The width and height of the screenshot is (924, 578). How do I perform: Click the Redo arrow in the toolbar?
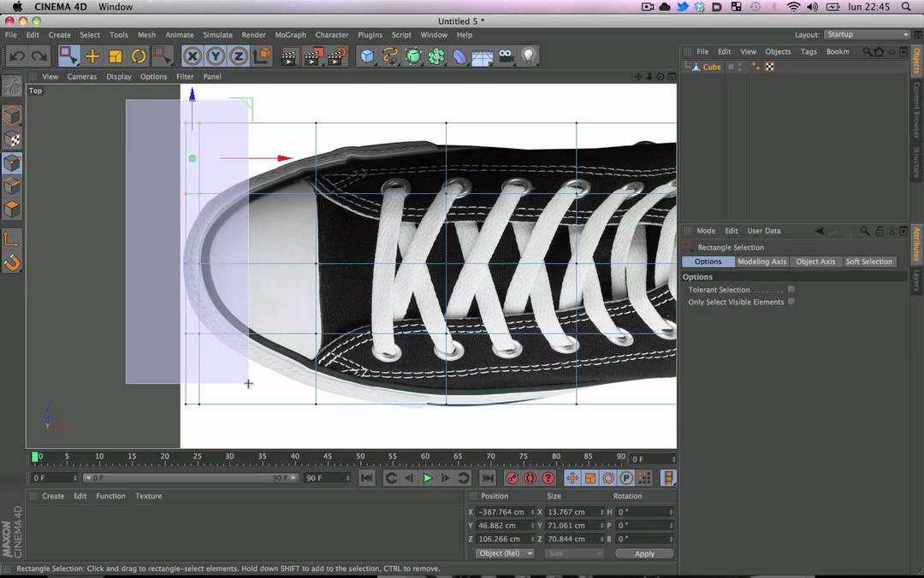[39, 56]
